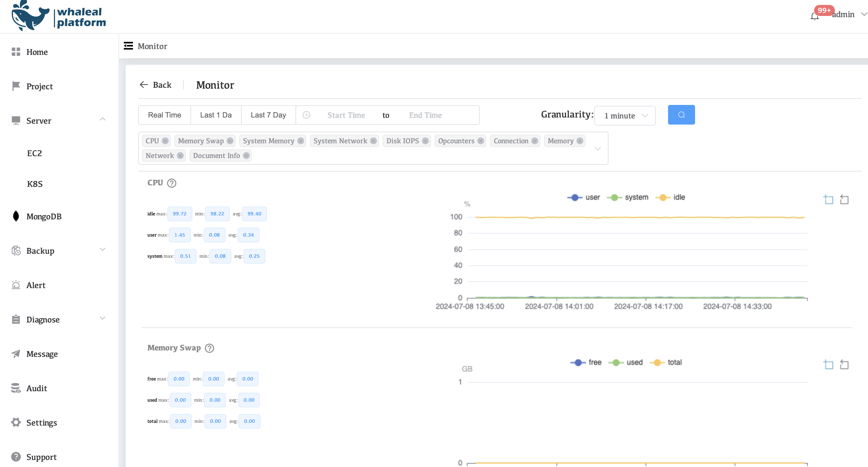The height and width of the screenshot is (467, 868).
Task: Click CPU chart zoom area icon
Action: 828,199
